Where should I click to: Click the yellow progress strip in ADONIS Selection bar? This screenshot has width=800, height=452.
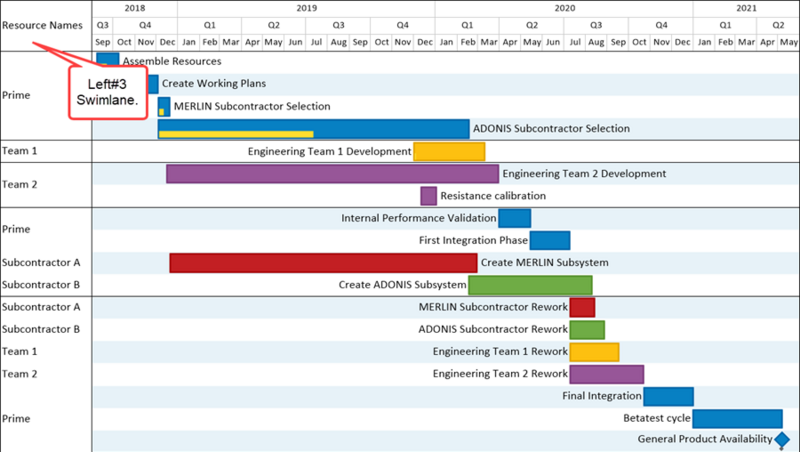[236, 135]
